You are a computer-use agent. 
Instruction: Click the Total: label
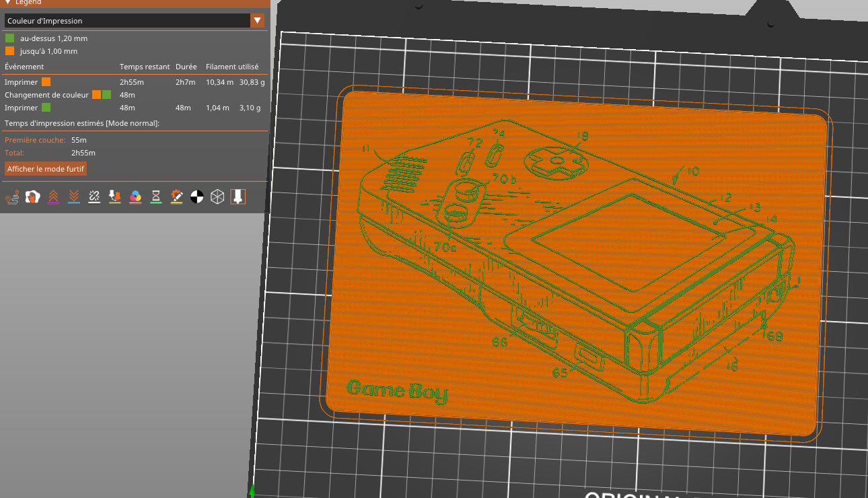pyautogui.click(x=14, y=153)
